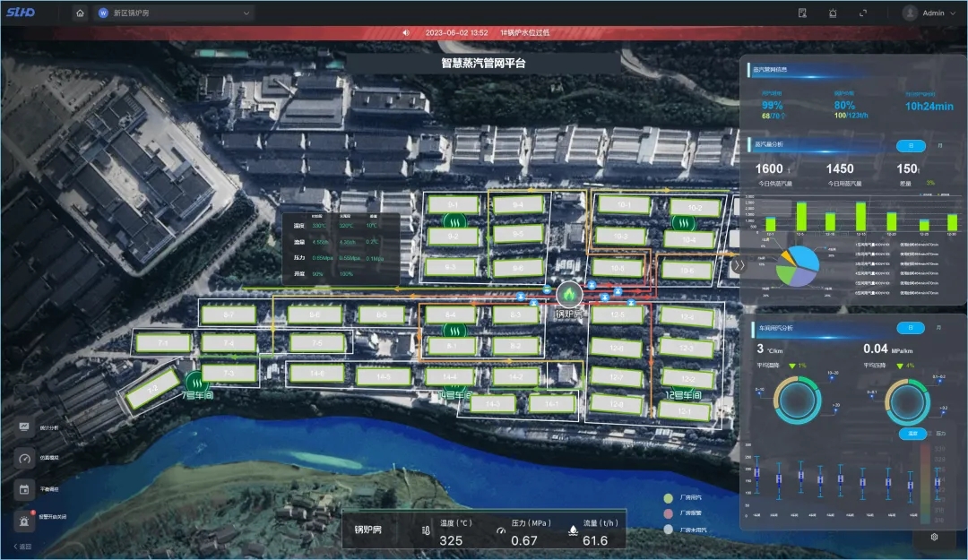
Task: Click the 返回 back link
Action: pos(22,546)
